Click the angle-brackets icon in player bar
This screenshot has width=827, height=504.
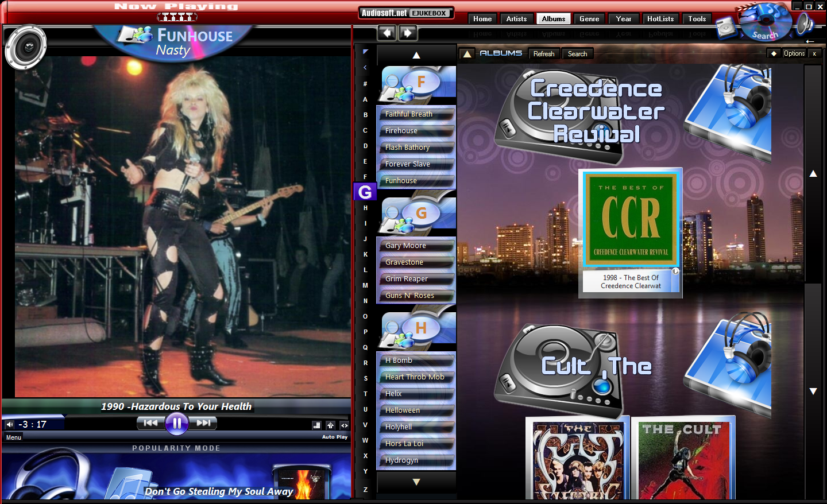pyautogui.click(x=345, y=425)
